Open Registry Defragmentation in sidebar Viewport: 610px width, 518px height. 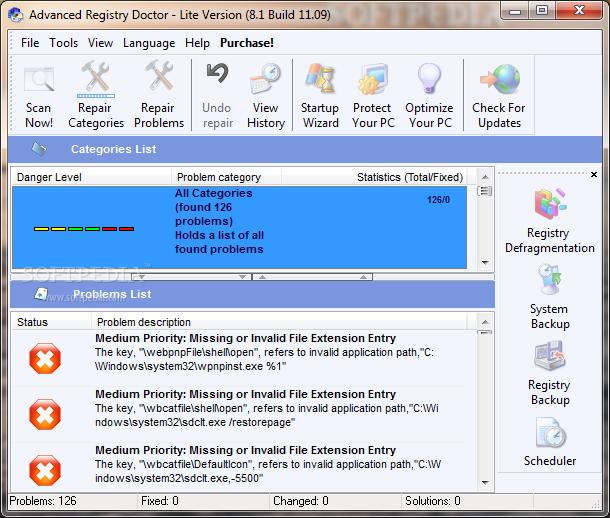[x=549, y=220]
